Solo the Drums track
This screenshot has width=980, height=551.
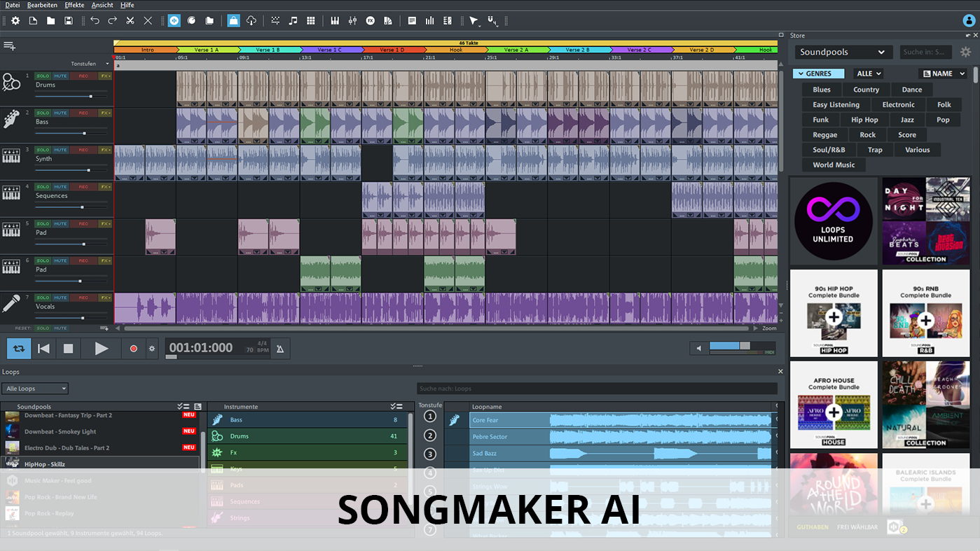point(43,76)
